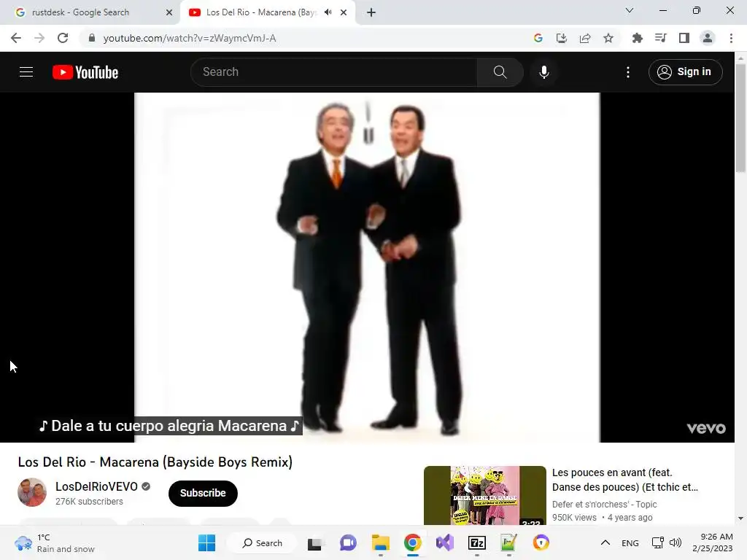The height and width of the screenshot is (560, 747).
Task: Open the clock showing 9:26 AM
Action: click(x=712, y=542)
